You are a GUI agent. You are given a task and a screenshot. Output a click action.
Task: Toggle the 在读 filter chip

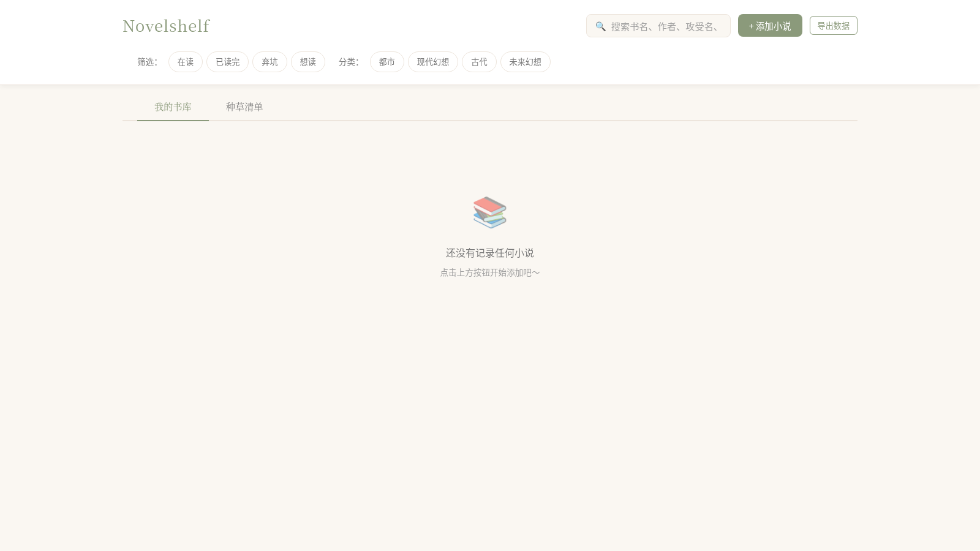[x=186, y=62]
